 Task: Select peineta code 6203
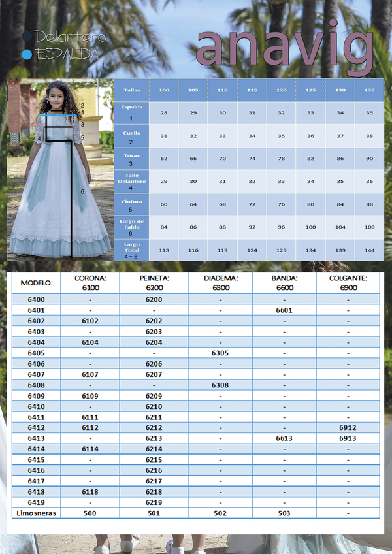point(154,332)
